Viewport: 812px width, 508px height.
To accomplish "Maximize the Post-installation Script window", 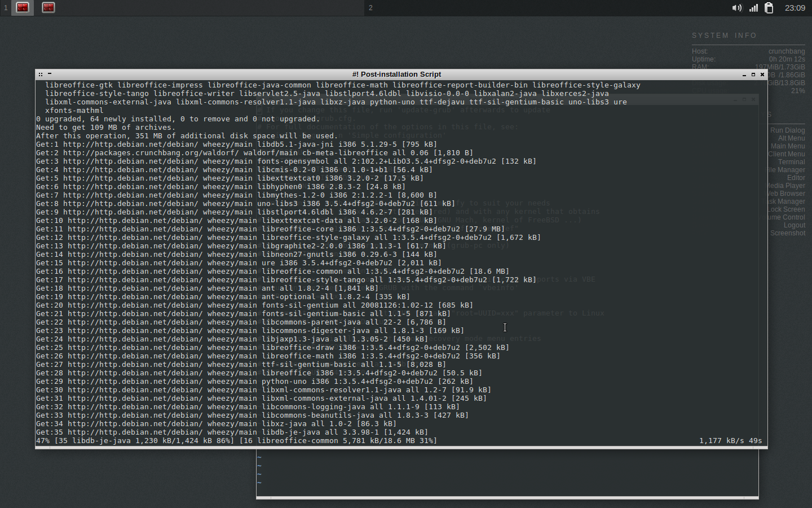I will click(753, 75).
